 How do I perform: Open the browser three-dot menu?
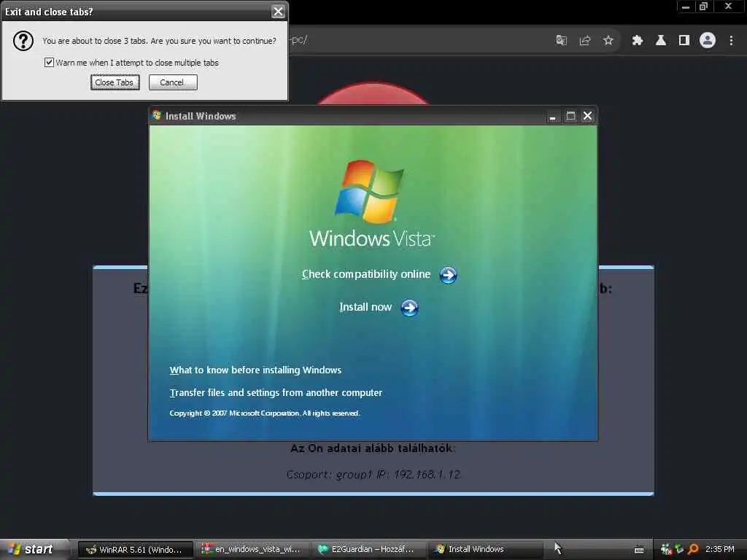[x=731, y=41]
